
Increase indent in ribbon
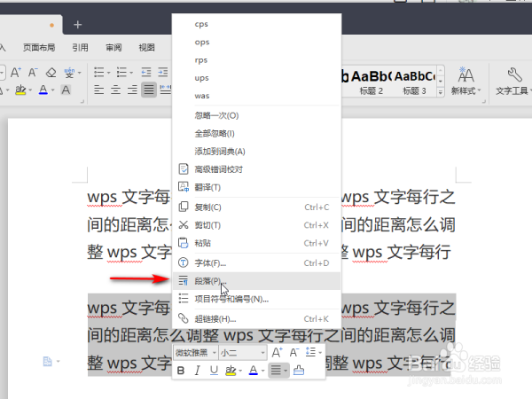point(163,73)
